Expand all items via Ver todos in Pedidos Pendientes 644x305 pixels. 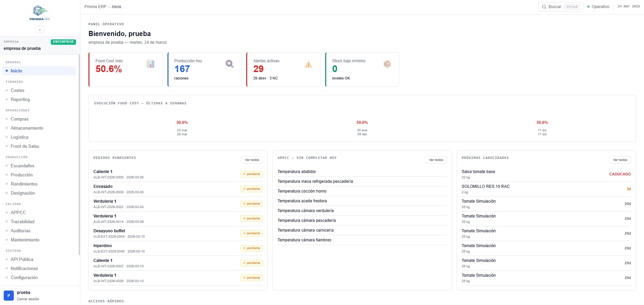(x=252, y=160)
